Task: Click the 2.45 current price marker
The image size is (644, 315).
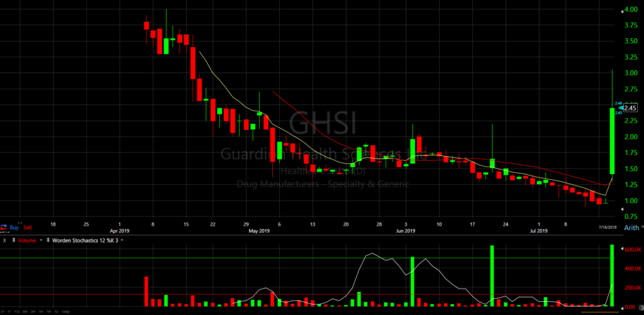Action: tap(629, 108)
